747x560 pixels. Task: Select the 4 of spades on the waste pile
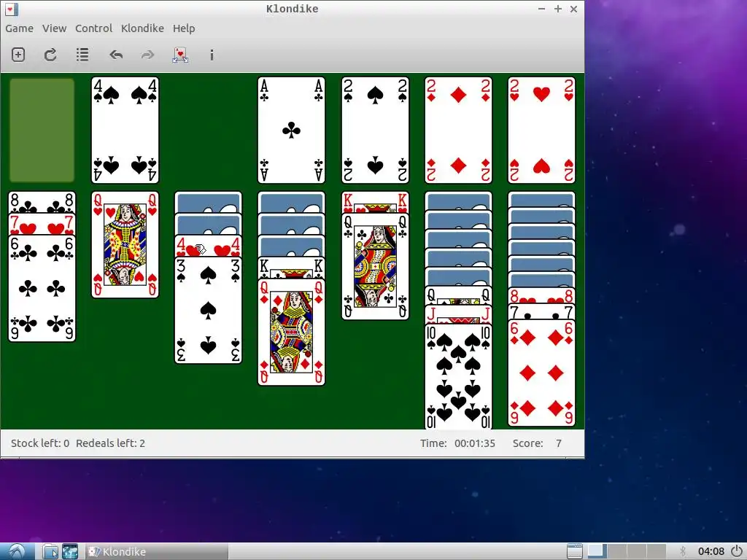(125, 130)
